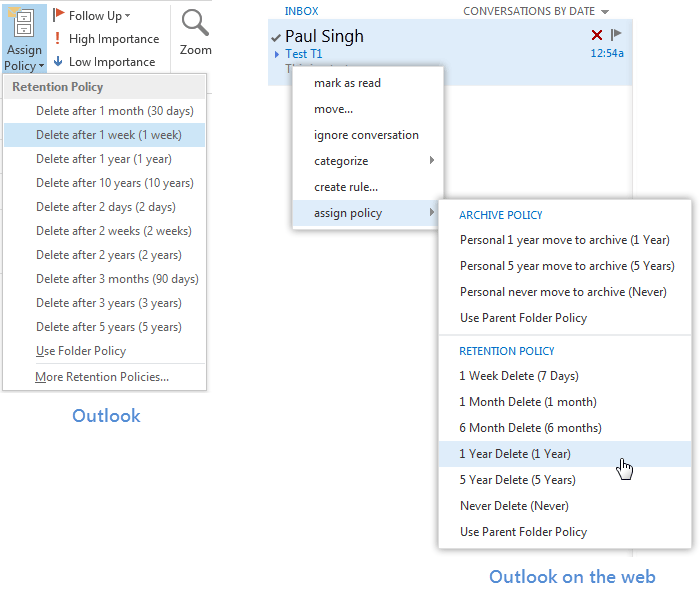Delete Paul Singh message using red X
This screenshot has width=700, height=596.
tap(597, 35)
